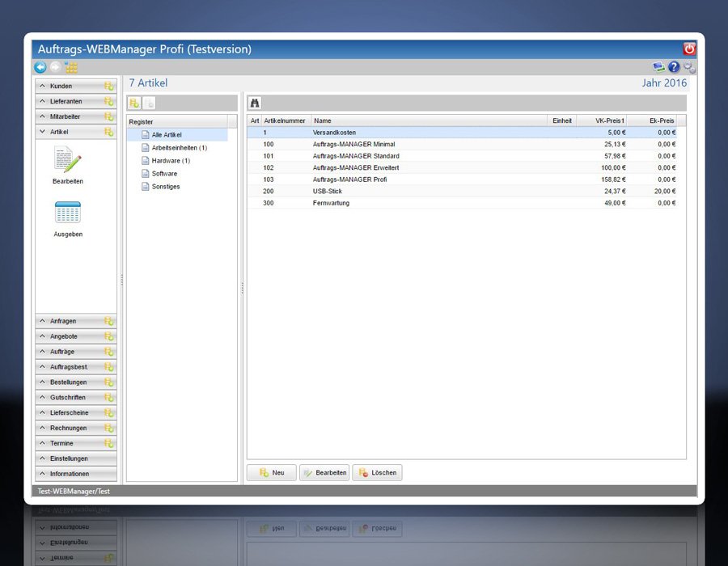This screenshot has height=566, width=728.
Task: Click add icon next to Artikel
Action: (108, 132)
